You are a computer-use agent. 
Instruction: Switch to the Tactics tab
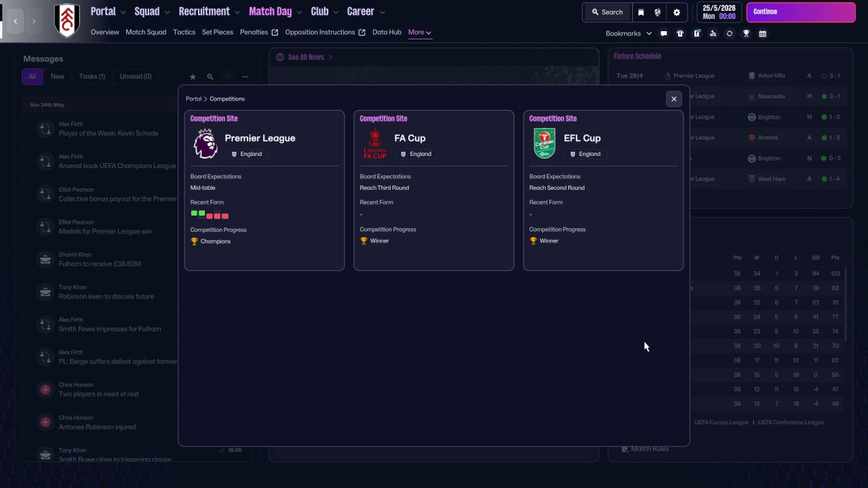pos(184,33)
